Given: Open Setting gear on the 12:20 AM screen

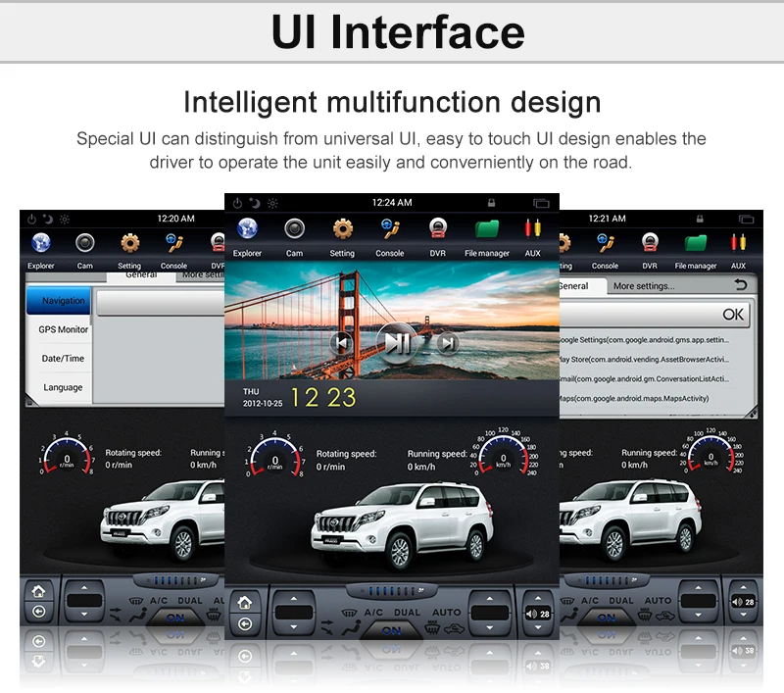Looking at the screenshot, I should click(129, 251).
